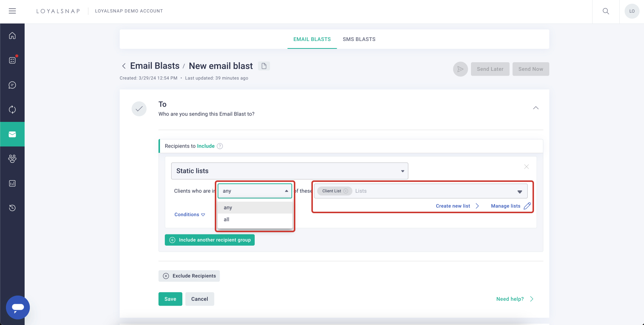644x325 pixels.
Task: Click the Exclude Recipients button
Action: coord(189,276)
